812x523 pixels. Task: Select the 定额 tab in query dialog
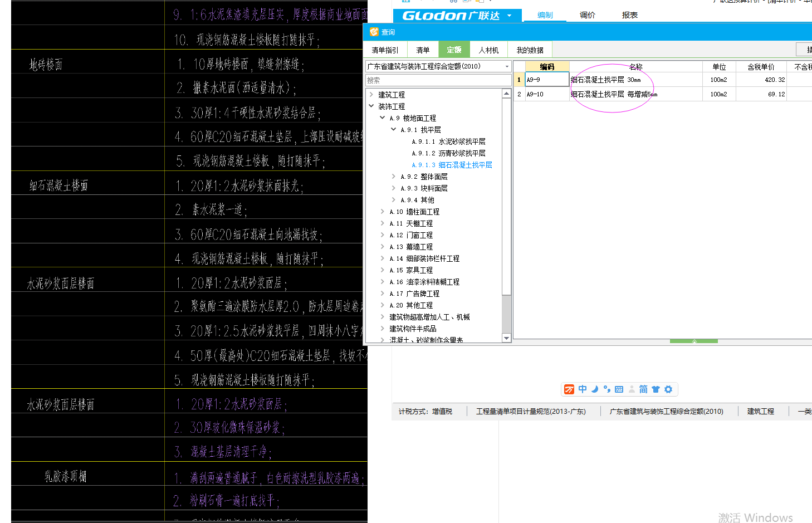click(454, 50)
